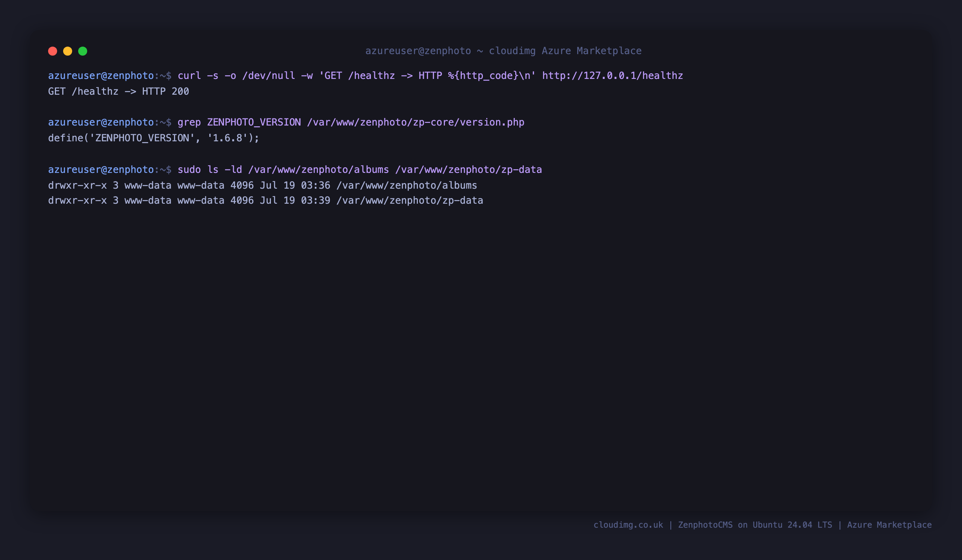Click the '1.6.8' version string
962x560 pixels.
(x=227, y=138)
